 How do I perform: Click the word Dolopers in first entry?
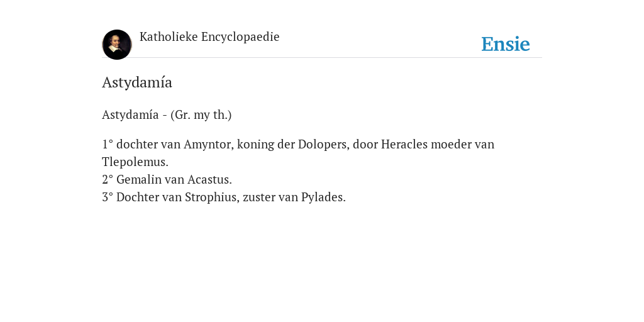[x=324, y=145]
